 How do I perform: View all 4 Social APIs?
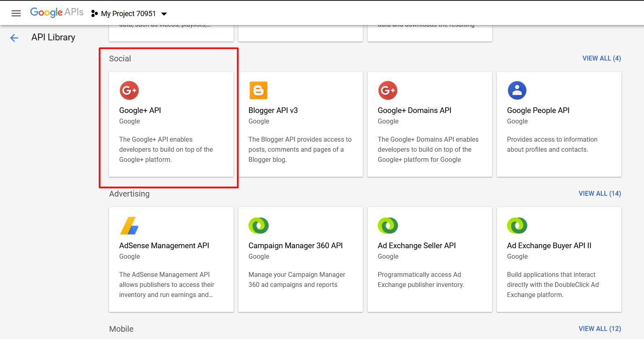(602, 58)
